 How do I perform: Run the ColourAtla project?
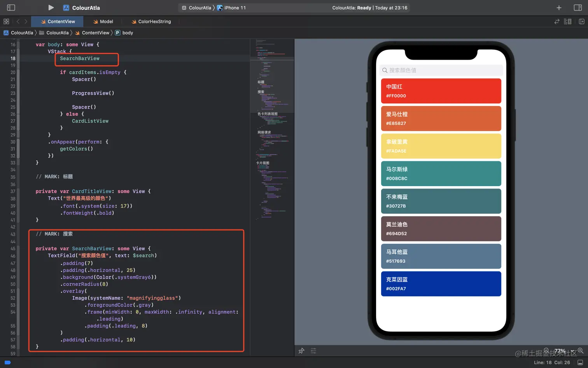51,7
